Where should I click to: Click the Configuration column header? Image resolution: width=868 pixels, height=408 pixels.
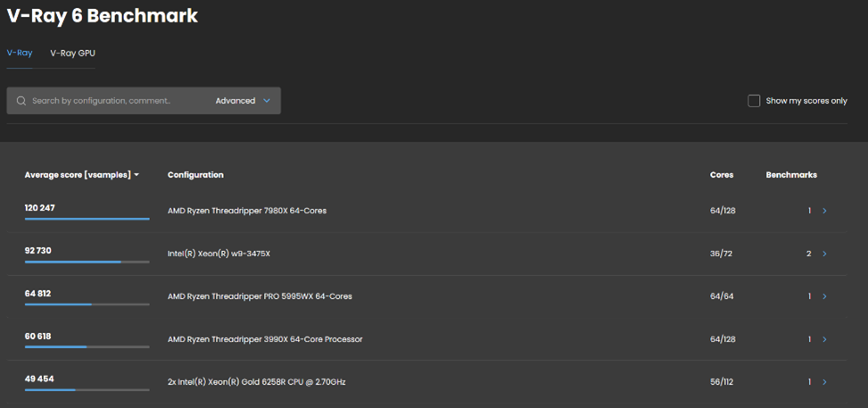tap(195, 175)
